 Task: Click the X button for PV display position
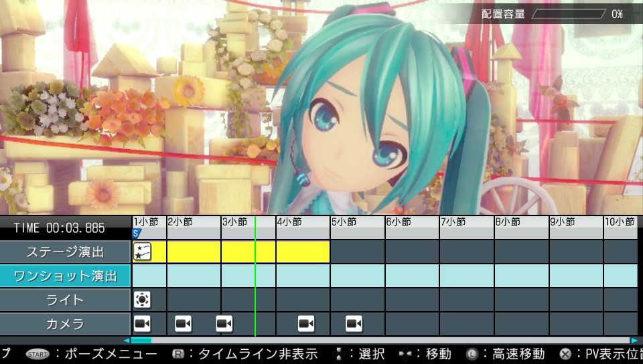(566, 354)
